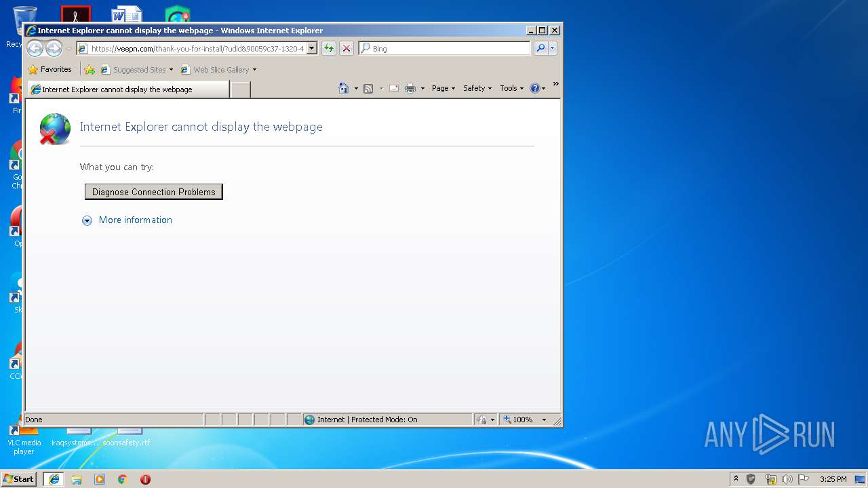Click Internet Explorer taskbar icon

pyautogui.click(x=54, y=479)
